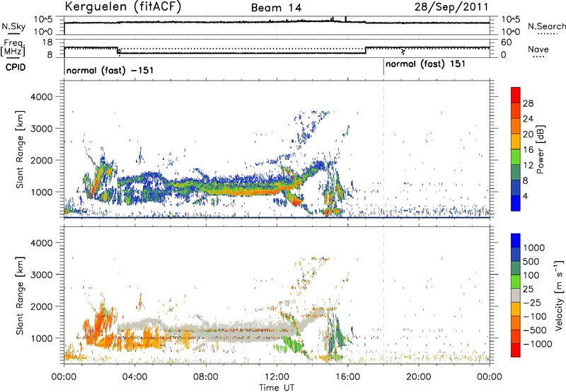Click the frequency step-up near 17:00
The image size is (566, 392).
pyautogui.click(x=366, y=50)
